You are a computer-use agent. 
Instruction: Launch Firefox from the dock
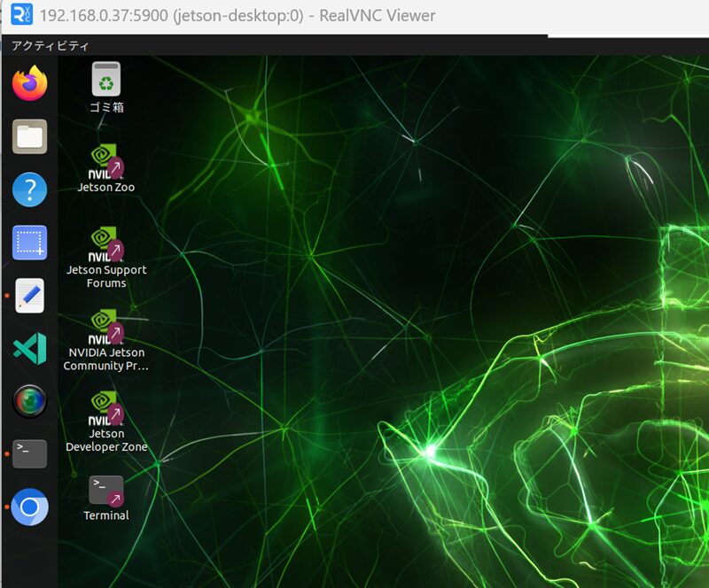[29, 83]
